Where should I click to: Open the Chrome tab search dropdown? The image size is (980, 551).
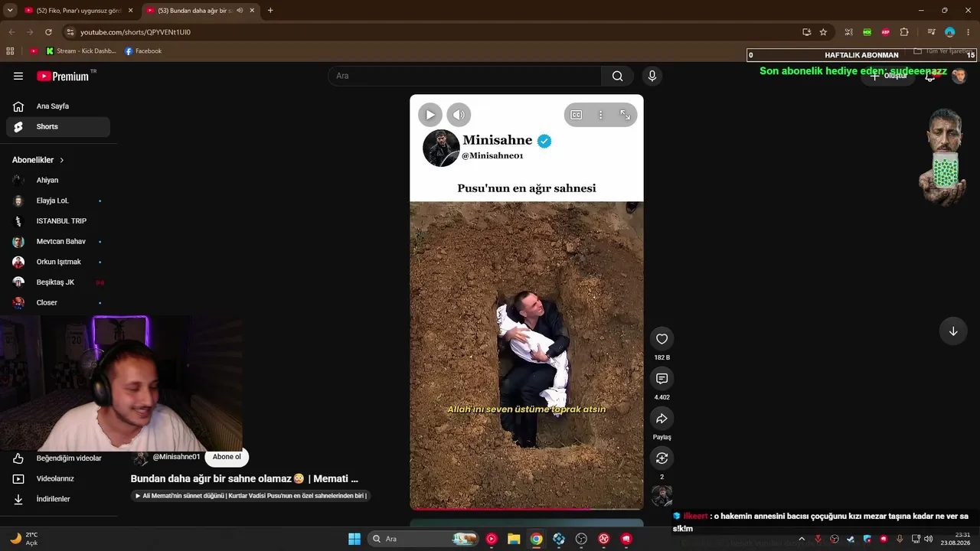coord(10,11)
